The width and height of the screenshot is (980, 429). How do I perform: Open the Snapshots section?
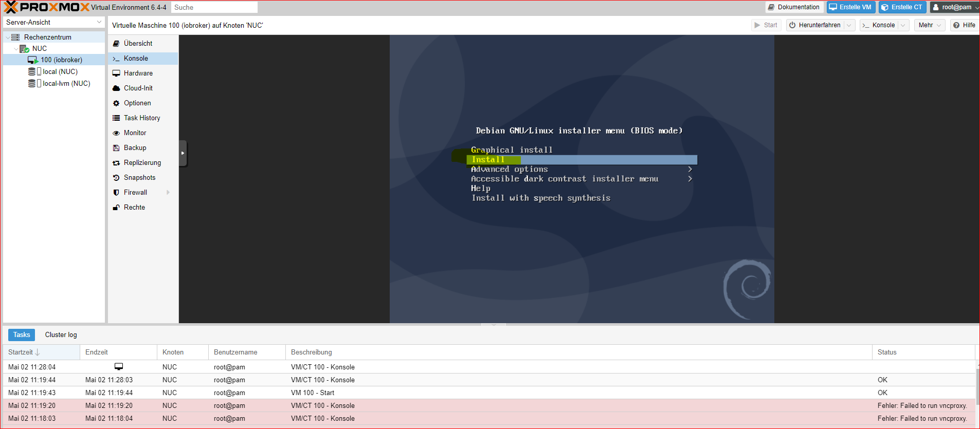point(143,178)
